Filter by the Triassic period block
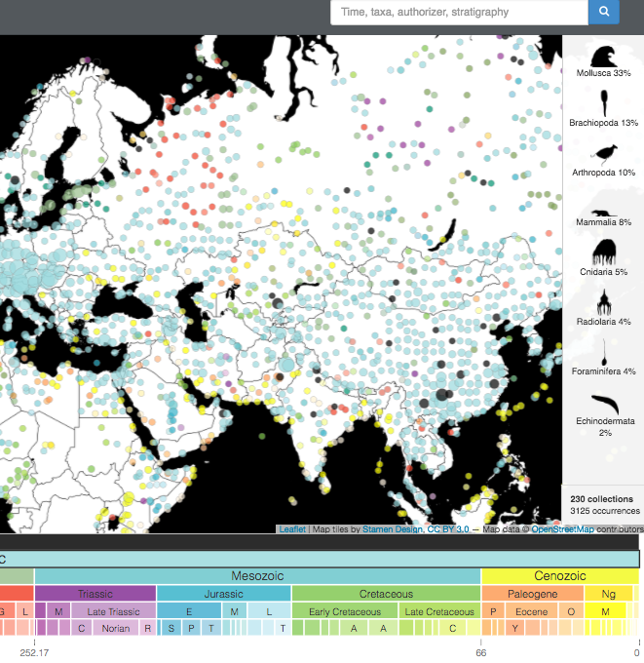Viewport: 644px width, 663px height. [95, 594]
